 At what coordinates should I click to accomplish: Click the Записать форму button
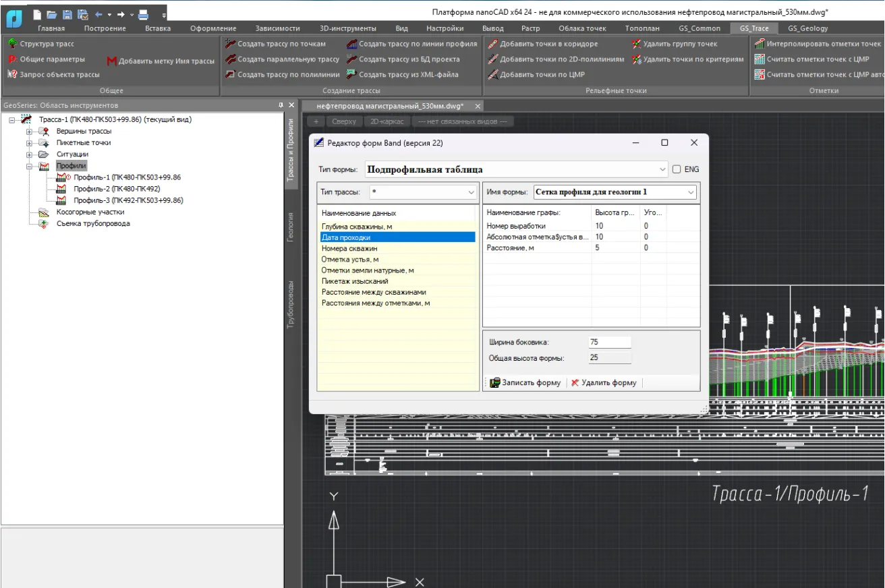pyautogui.click(x=525, y=382)
